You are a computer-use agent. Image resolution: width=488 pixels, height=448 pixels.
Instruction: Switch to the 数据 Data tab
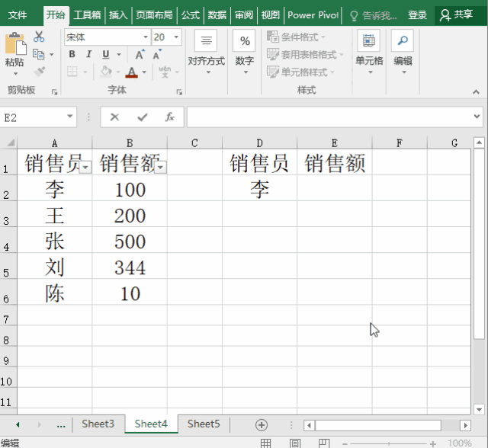click(x=217, y=15)
